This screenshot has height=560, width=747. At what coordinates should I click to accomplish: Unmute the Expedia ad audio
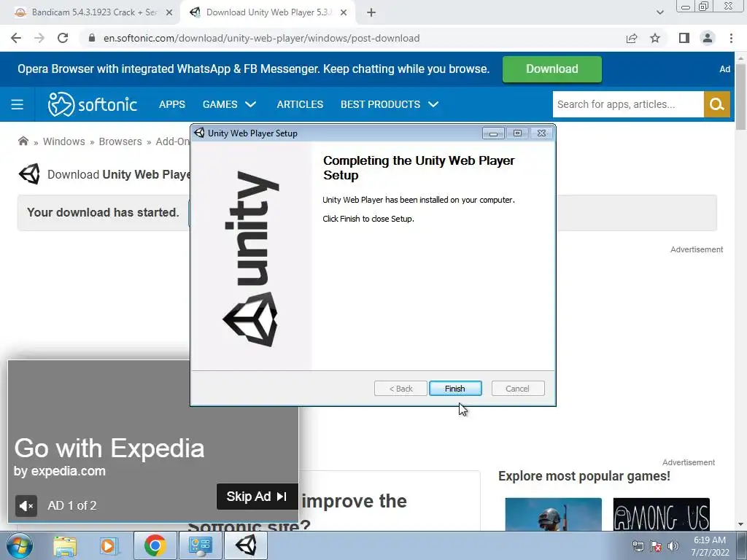[26, 505]
